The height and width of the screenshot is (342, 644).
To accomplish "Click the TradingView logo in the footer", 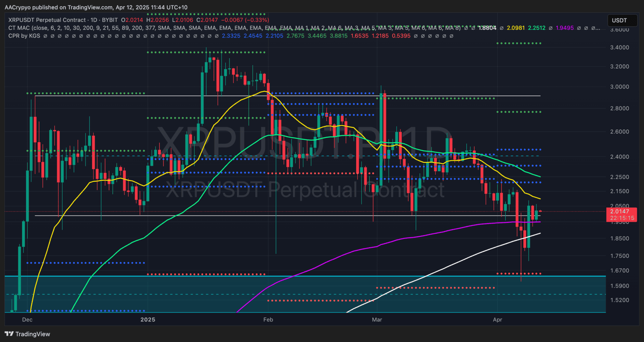I will (x=27, y=334).
